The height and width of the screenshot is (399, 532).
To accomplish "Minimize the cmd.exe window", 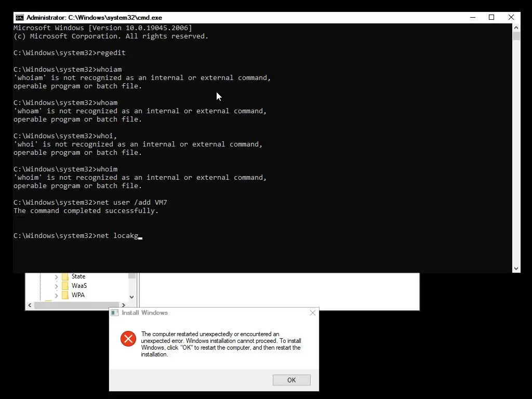I will [x=473, y=17].
